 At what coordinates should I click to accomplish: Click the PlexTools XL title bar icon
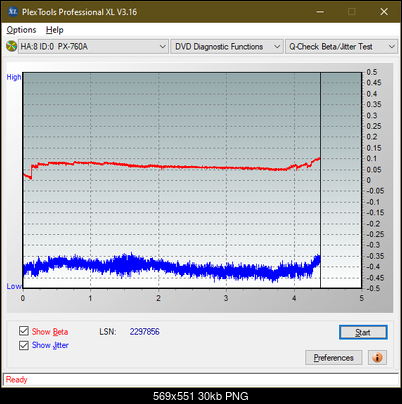pyautogui.click(x=12, y=12)
